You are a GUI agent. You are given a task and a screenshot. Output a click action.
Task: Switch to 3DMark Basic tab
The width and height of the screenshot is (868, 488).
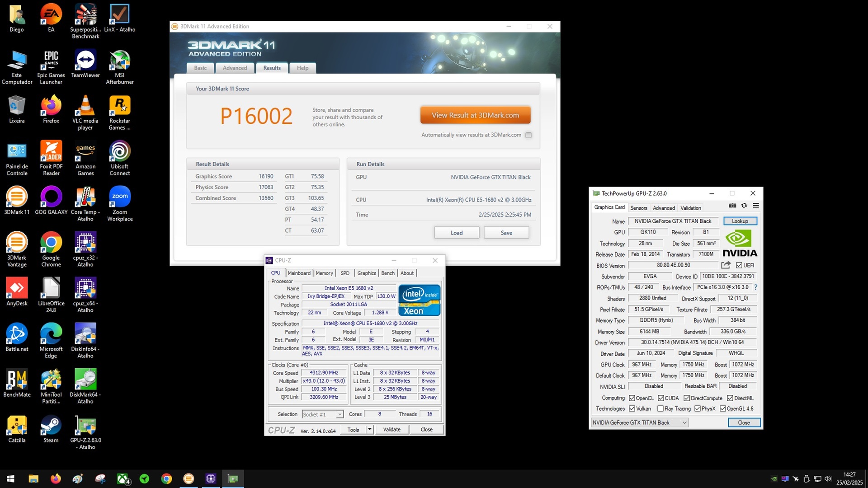point(200,68)
